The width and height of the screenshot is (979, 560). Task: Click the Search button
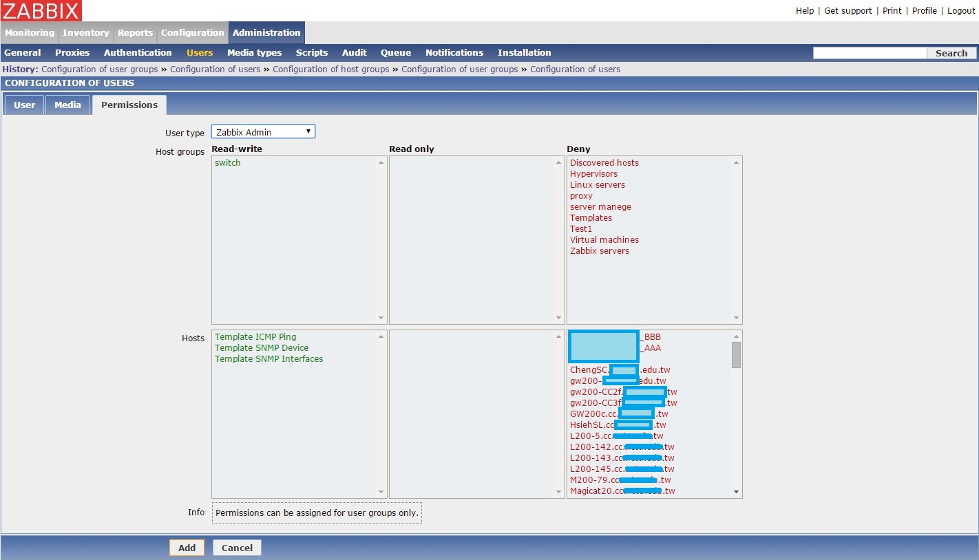(x=951, y=53)
